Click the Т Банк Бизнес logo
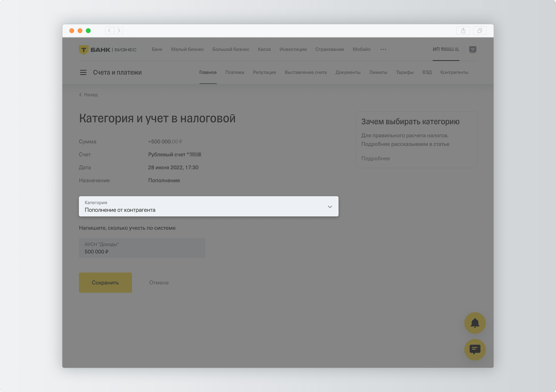The width and height of the screenshot is (556, 392). click(107, 50)
